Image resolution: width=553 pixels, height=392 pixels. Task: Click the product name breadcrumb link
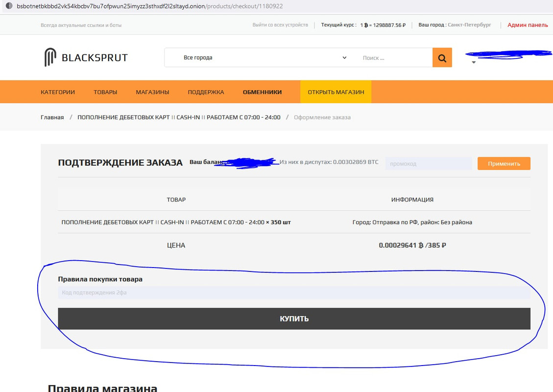pos(179,117)
